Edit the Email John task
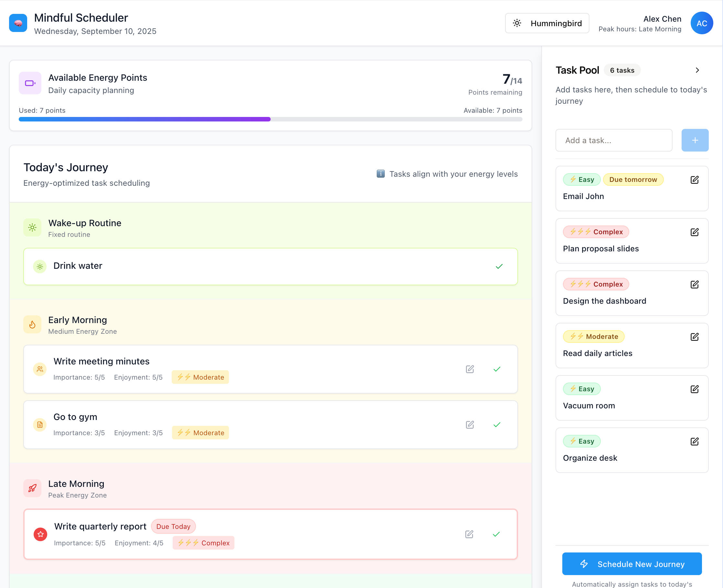The width and height of the screenshot is (723, 588). (694, 180)
